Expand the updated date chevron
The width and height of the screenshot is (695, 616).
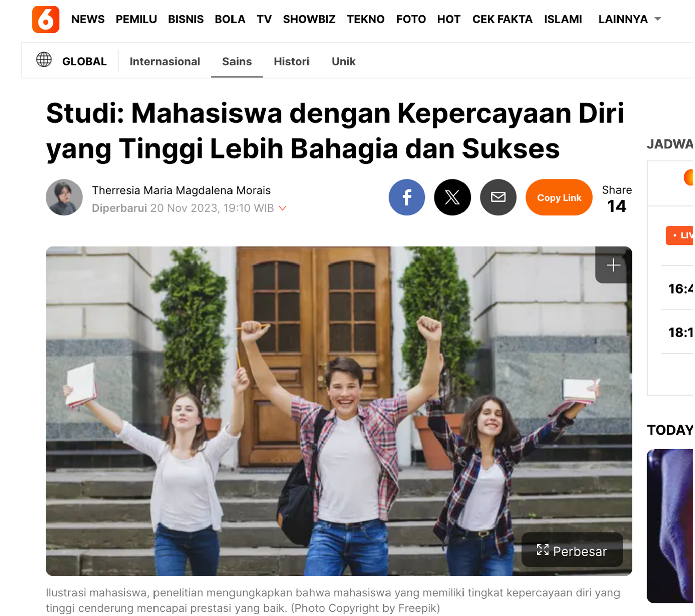pos(283,209)
